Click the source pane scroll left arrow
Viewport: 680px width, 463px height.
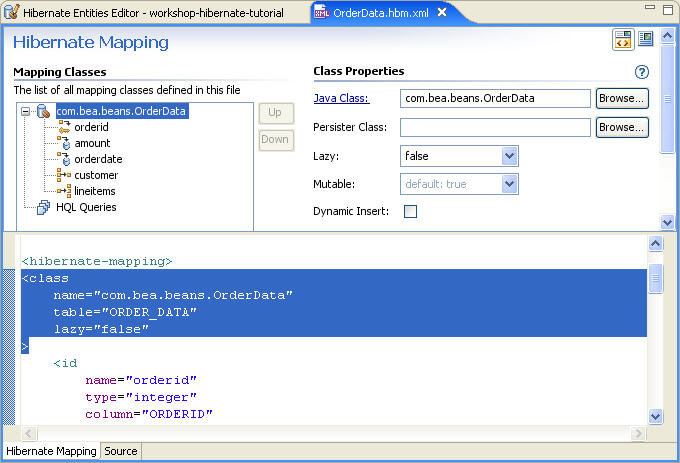coord(29,433)
